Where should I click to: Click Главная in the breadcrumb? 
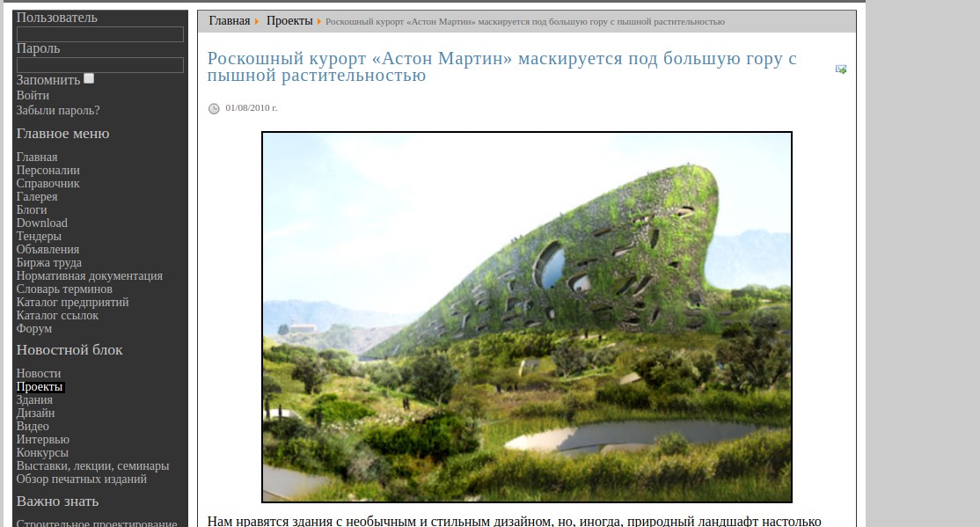click(230, 20)
